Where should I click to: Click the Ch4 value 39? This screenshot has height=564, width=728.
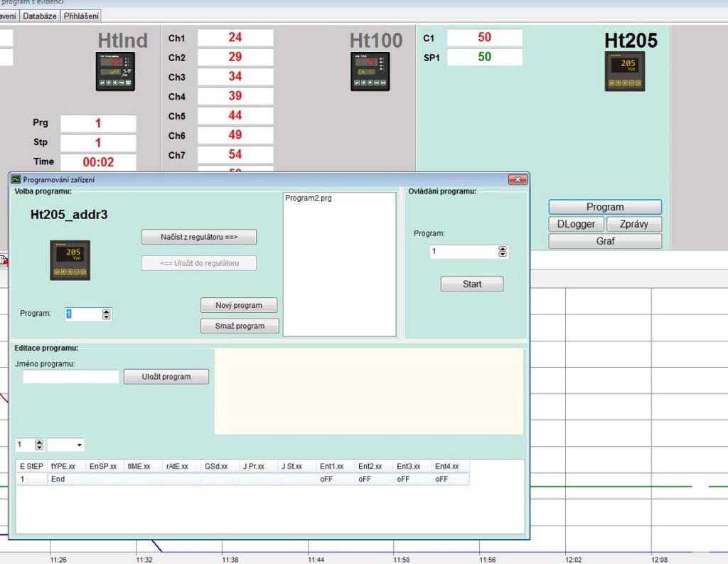click(x=235, y=96)
